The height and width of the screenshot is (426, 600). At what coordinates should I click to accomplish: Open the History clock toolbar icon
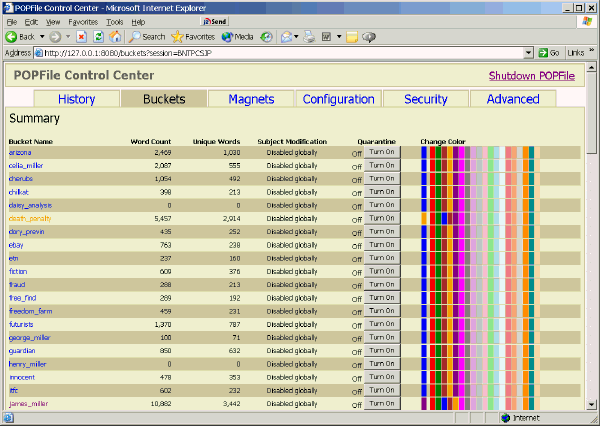pos(266,37)
